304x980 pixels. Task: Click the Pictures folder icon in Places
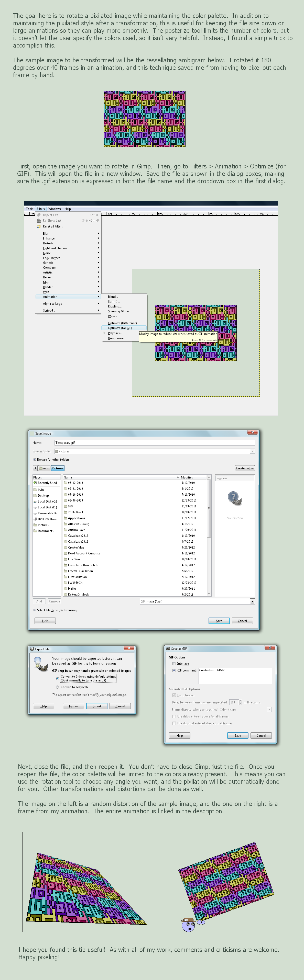click(35, 525)
